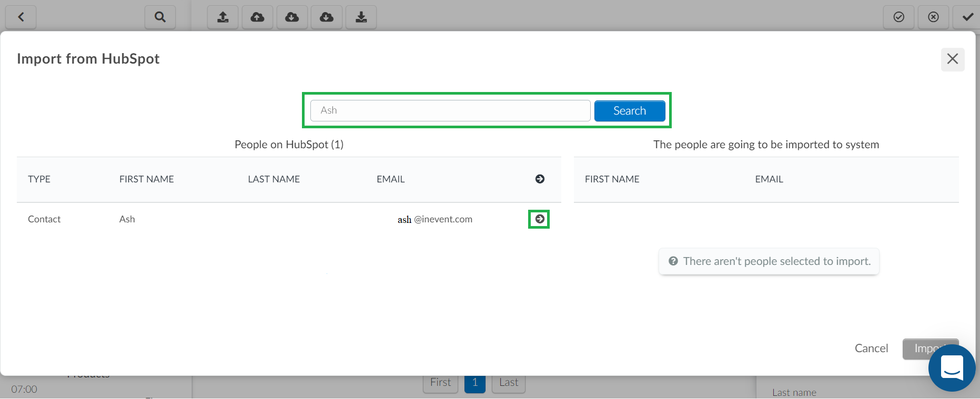Select page 1 in pagination

point(475,383)
